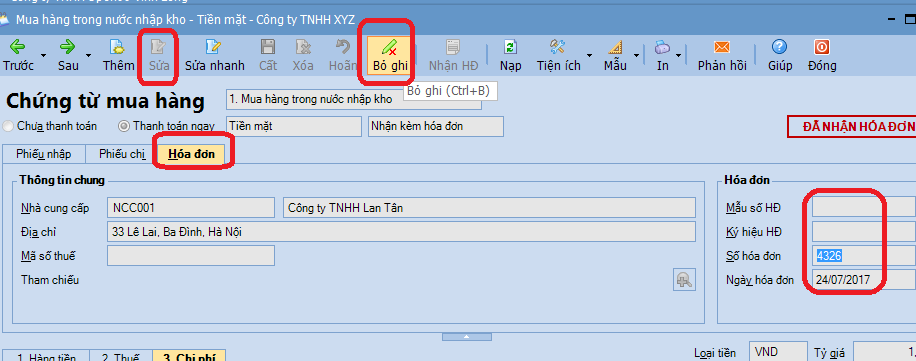Open the Mẫu template tool
This screenshot has height=361, width=916.
click(x=615, y=55)
